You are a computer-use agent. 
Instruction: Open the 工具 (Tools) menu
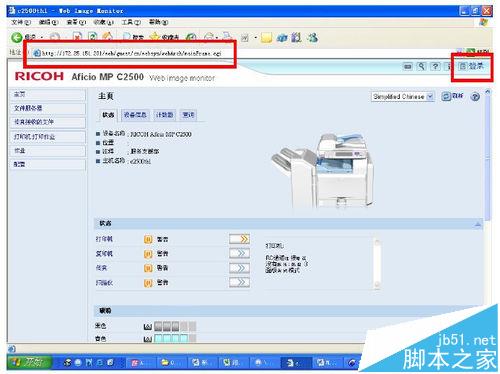(x=131, y=22)
